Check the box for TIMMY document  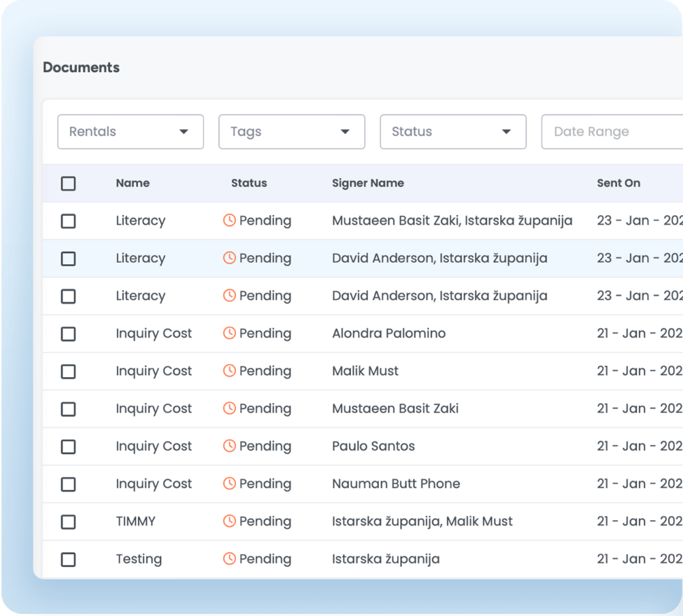point(68,522)
